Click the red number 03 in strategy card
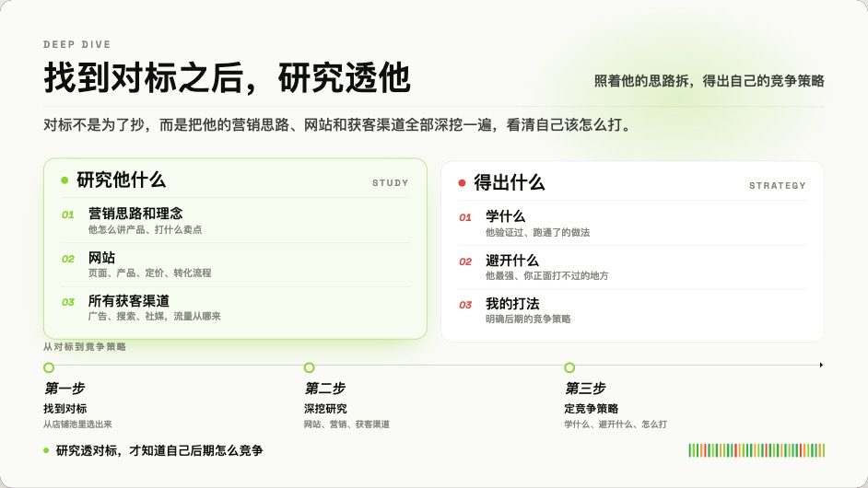The image size is (868, 488). [x=465, y=305]
